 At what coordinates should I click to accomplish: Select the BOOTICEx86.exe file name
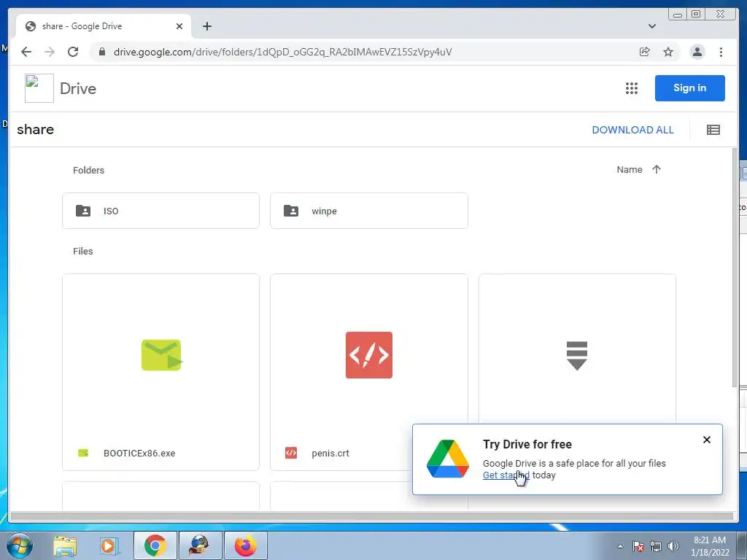coord(139,454)
